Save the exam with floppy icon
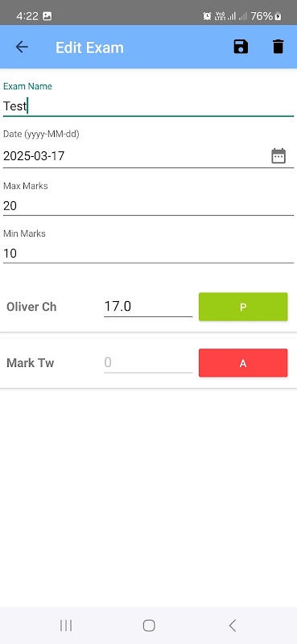Screen dimensions: 297x644 tap(241, 47)
